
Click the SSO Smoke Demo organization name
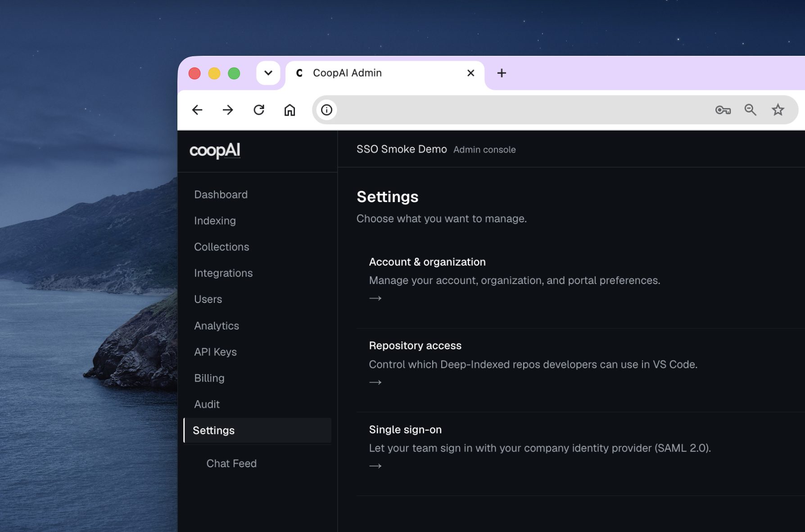pyautogui.click(x=402, y=149)
